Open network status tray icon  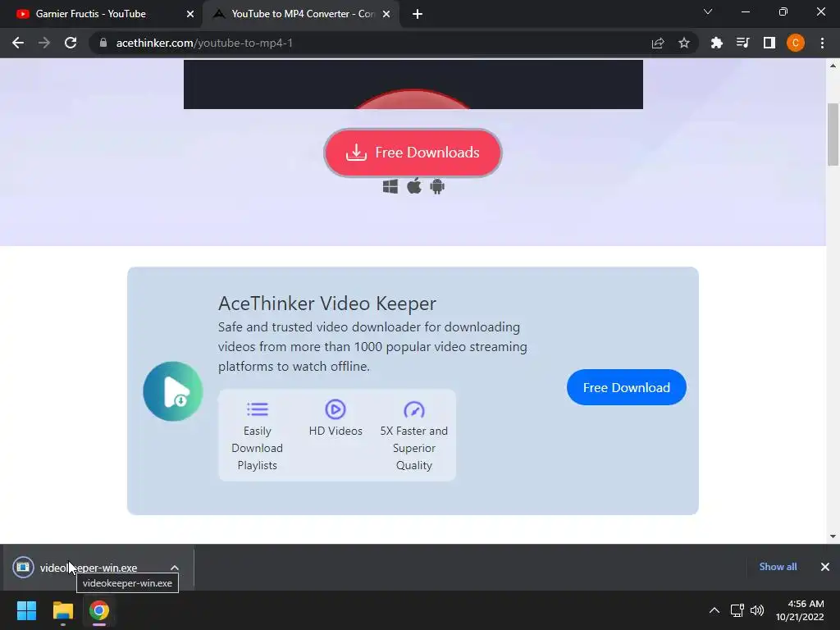tap(737, 610)
